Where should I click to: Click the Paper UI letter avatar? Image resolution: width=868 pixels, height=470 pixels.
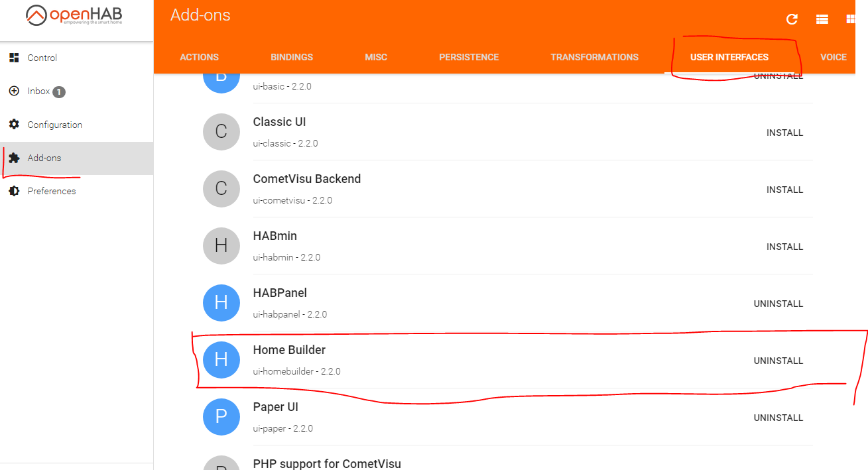tap(221, 417)
